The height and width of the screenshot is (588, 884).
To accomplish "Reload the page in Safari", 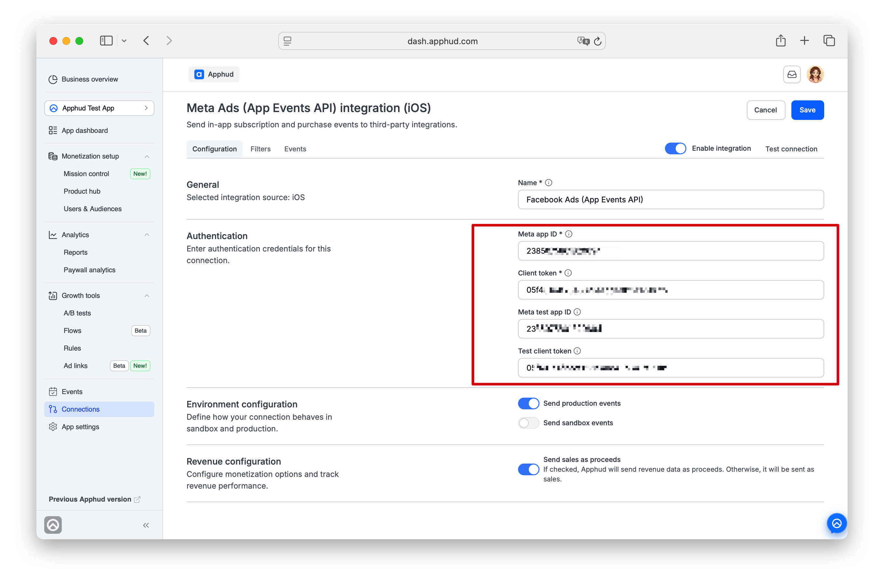I will 597,41.
